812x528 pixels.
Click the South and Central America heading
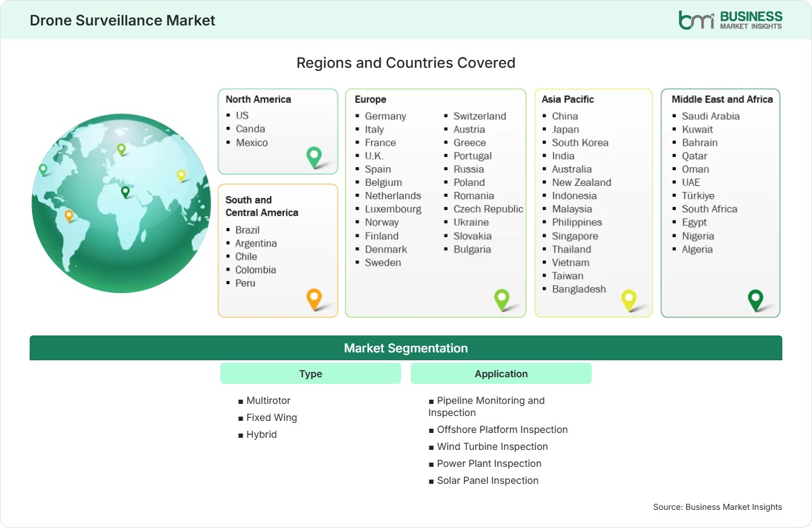coord(262,206)
